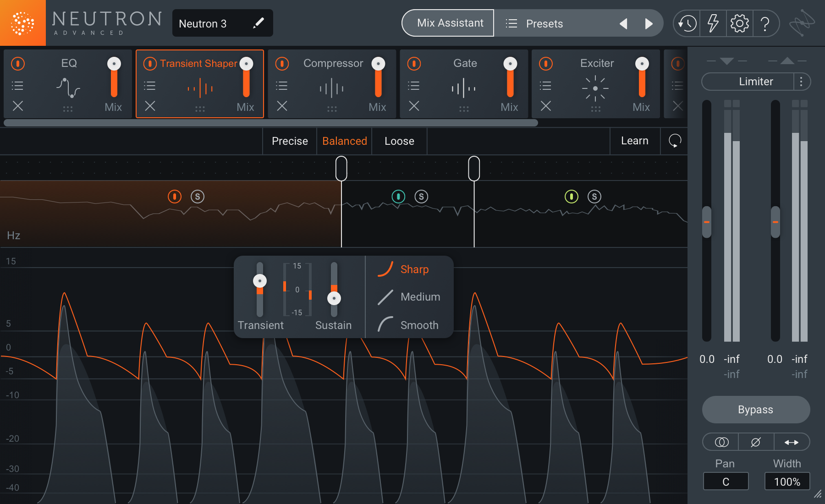The image size is (825, 504).
Task: Open the Presets list
Action: (534, 23)
